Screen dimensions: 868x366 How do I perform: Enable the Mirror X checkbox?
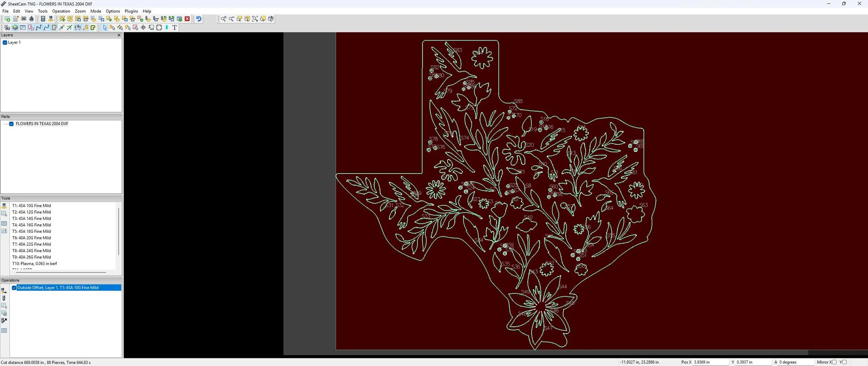pyautogui.click(x=834, y=362)
